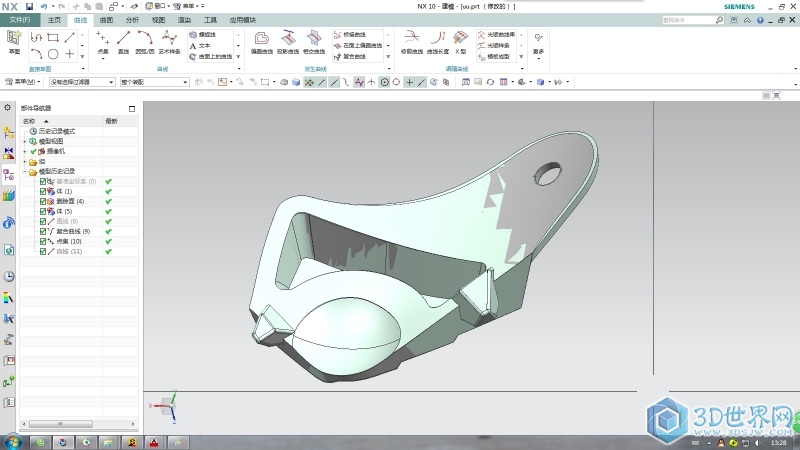This screenshot has width=800, height=450.
Task: Click the command finder search icon
Action: tap(719, 20)
